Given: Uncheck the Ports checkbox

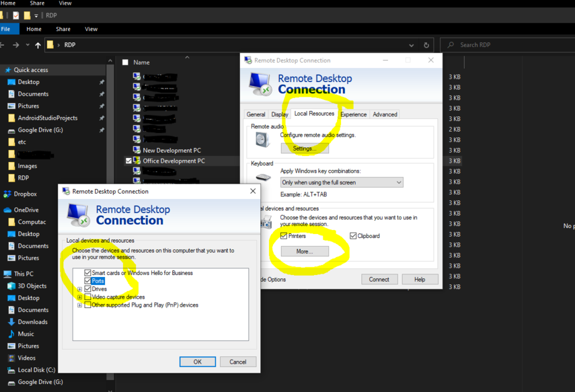Looking at the screenshot, I should coord(87,280).
